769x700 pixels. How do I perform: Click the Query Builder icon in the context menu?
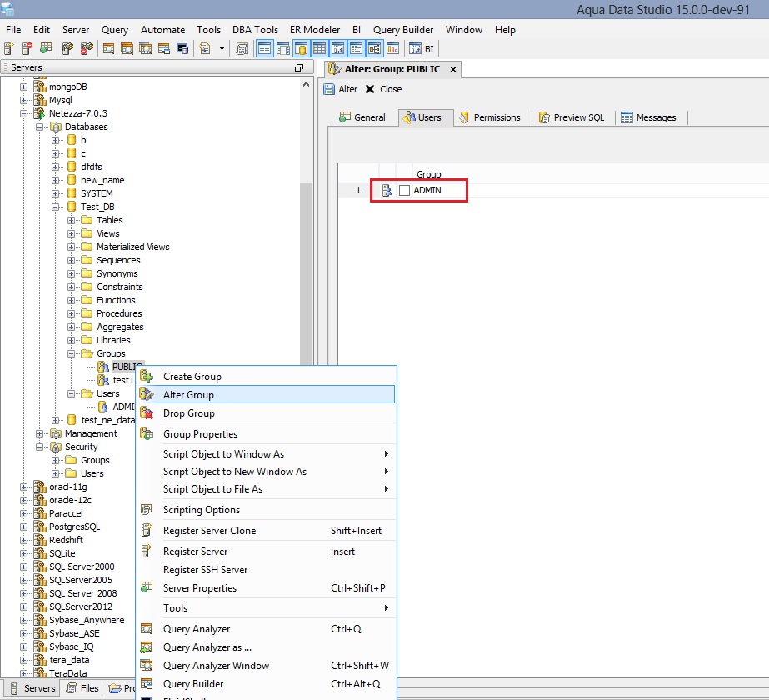146,684
